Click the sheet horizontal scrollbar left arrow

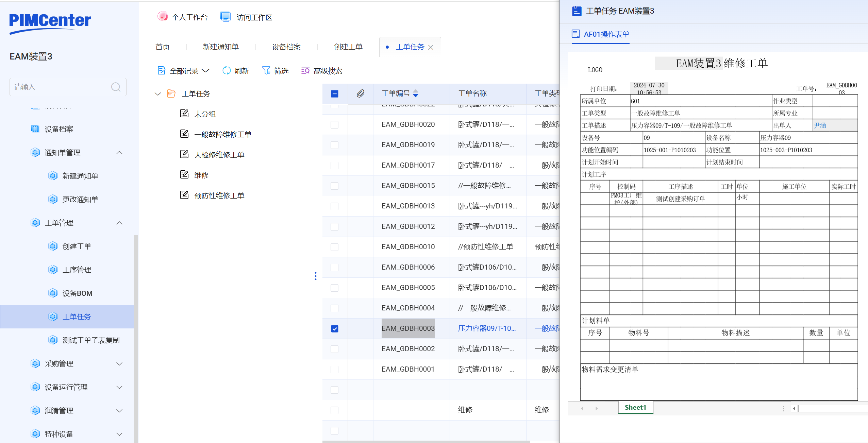click(x=794, y=408)
